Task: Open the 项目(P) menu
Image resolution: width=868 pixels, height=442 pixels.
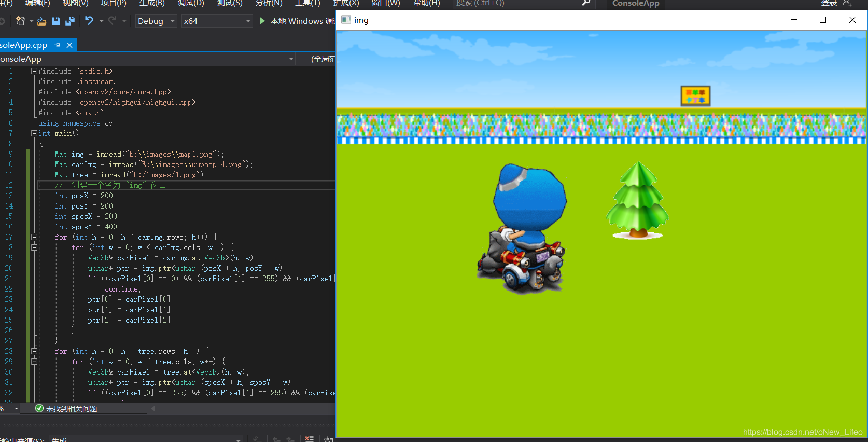Action: pyautogui.click(x=114, y=3)
